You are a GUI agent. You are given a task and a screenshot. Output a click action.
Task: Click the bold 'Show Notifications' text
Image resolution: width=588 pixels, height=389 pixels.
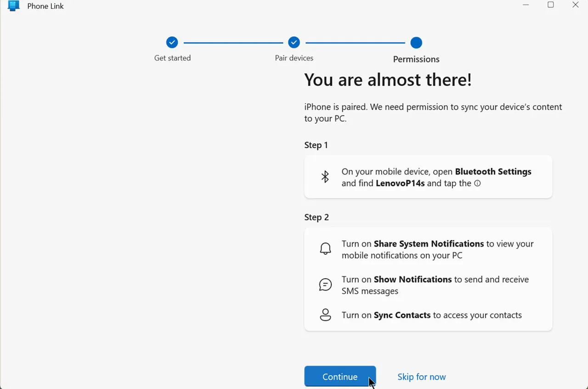pyautogui.click(x=413, y=279)
